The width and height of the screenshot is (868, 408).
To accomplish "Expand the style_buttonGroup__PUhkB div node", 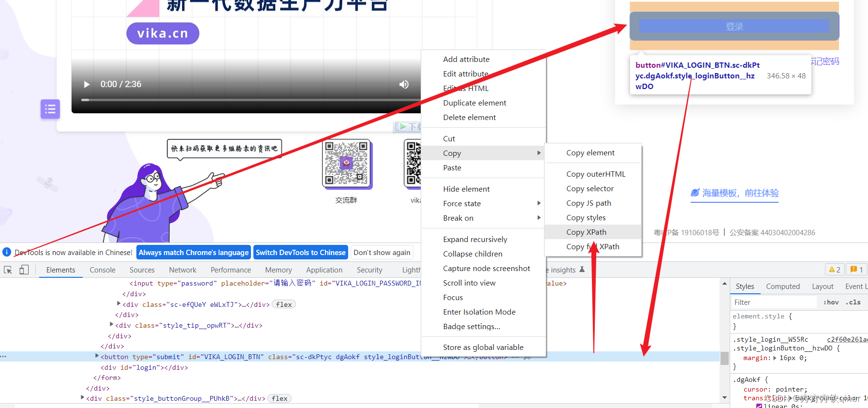I will pos(83,397).
